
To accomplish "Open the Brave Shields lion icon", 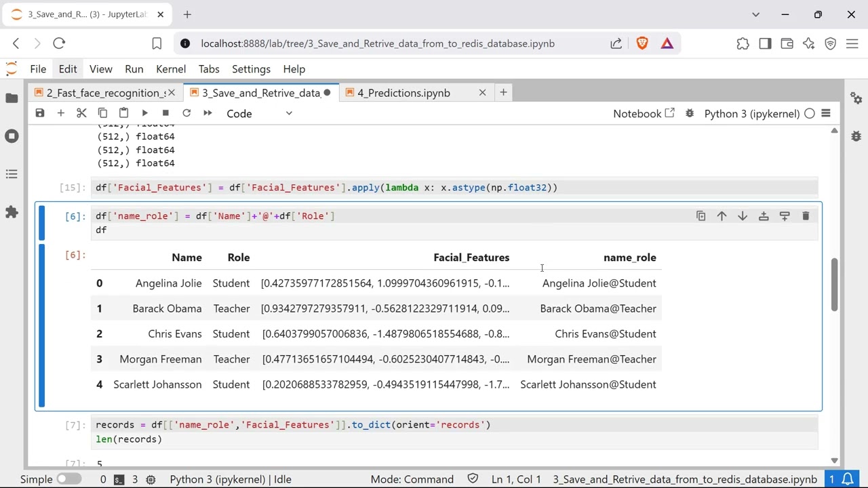I will [642, 43].
